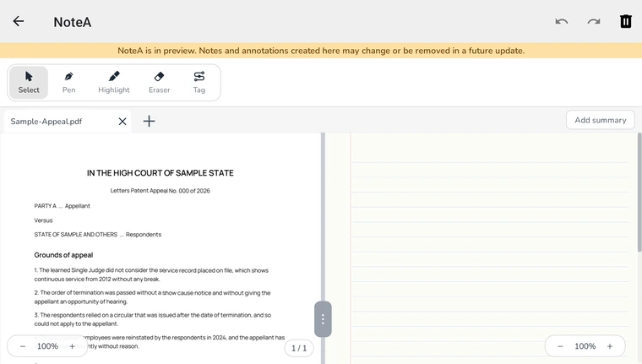This screenshot has width=642, height=364.
Task: Click ground 1 about the service record
Action: click(151, 274)
